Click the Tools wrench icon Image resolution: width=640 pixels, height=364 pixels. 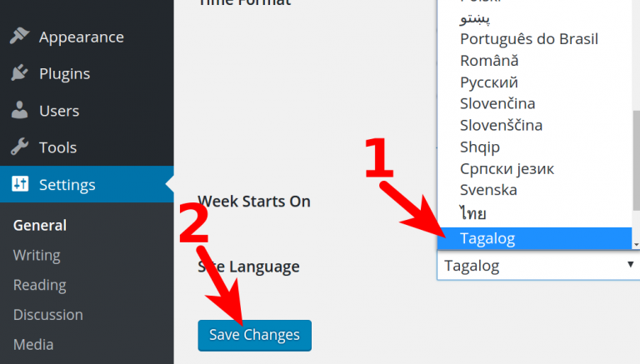click(19, 147)
